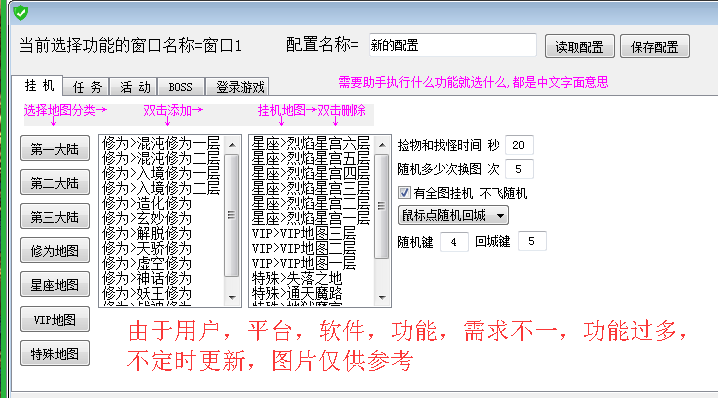The height and width of the screenshot is (398, 718).
Task: Select 修为>入境修为一层 in the list
Action: (x=161, y=174)
